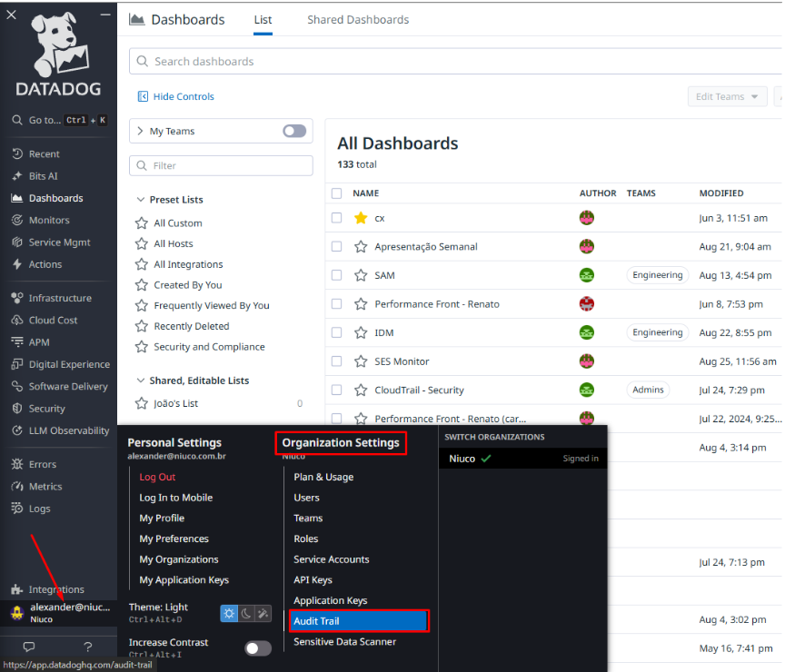Open My Profile in personal settings
The height and width of the screenshot is (672, 785).
tap(162, 518)
